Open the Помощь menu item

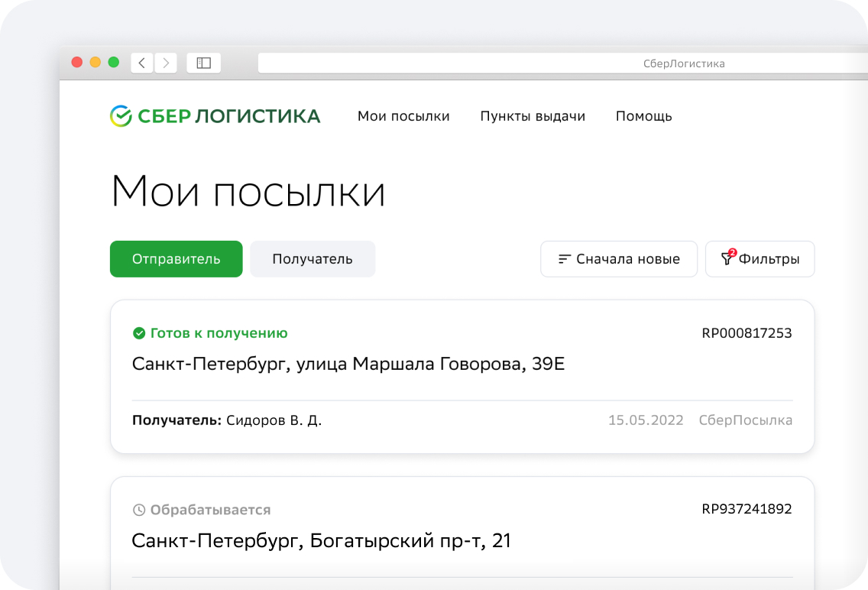pos(643,116)
